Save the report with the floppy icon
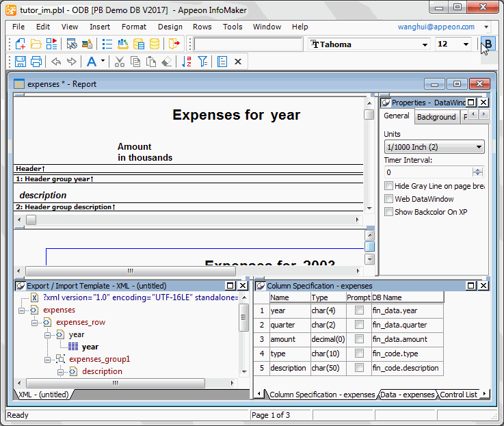 tap(21, 62)
